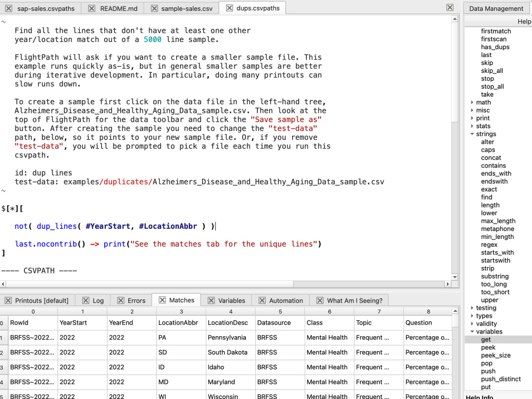Select the stop_all function

492,87
